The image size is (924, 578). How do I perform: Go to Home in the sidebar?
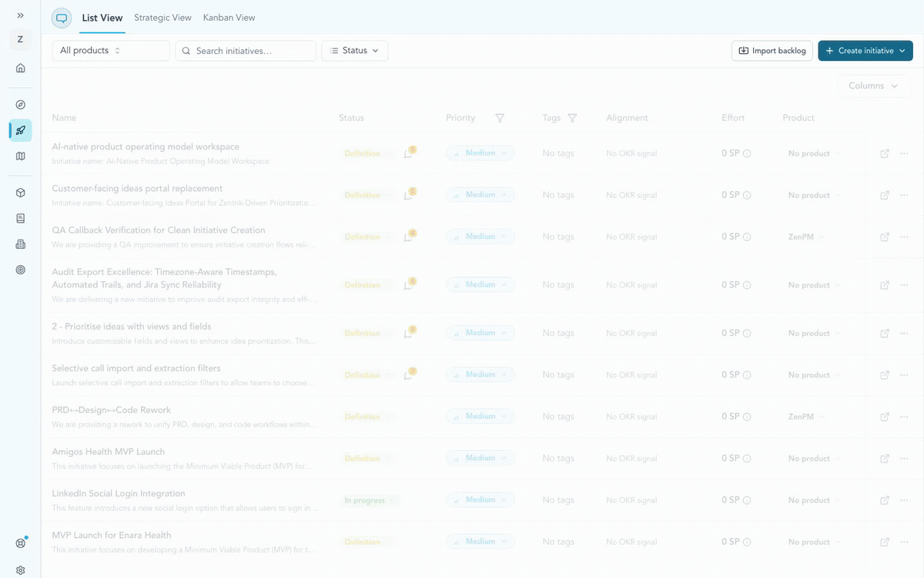[20, 68]
